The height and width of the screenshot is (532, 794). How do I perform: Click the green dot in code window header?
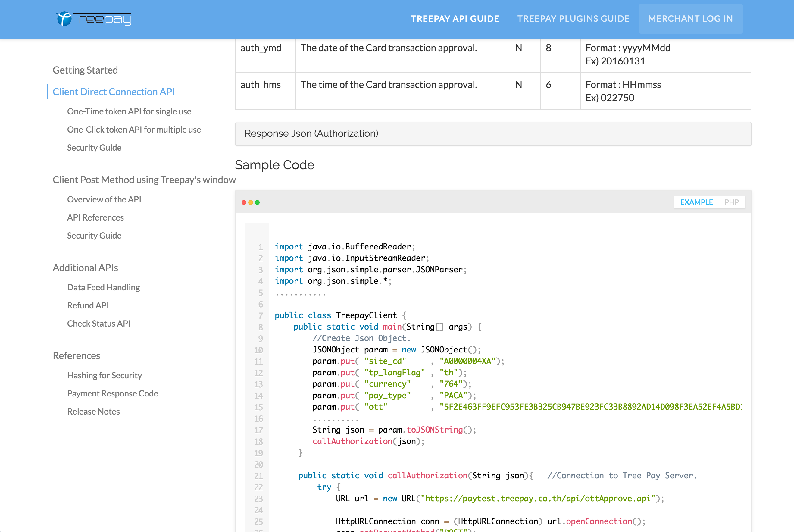(x=258, y=202)
